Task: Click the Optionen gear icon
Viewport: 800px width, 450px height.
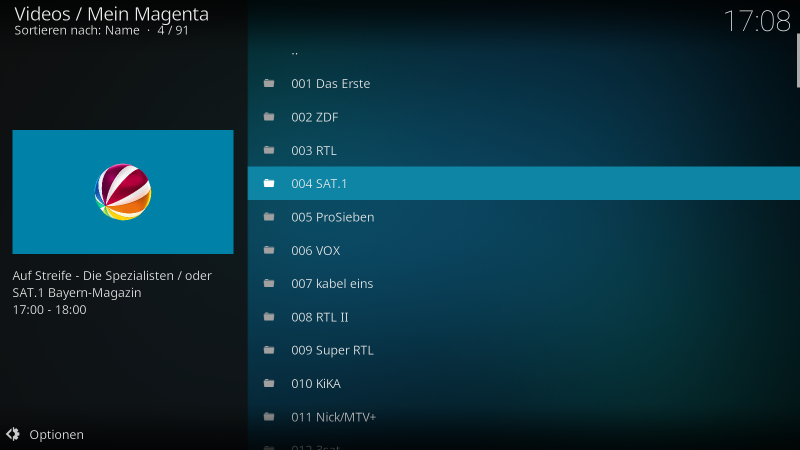Action: (x=13, y=434)
